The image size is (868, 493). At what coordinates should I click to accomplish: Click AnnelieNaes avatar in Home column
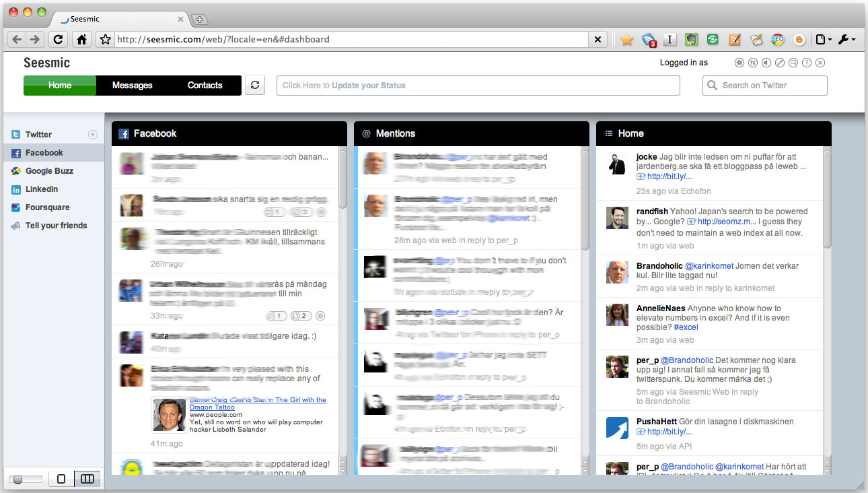pyautogui.click(x=617, y=315)
